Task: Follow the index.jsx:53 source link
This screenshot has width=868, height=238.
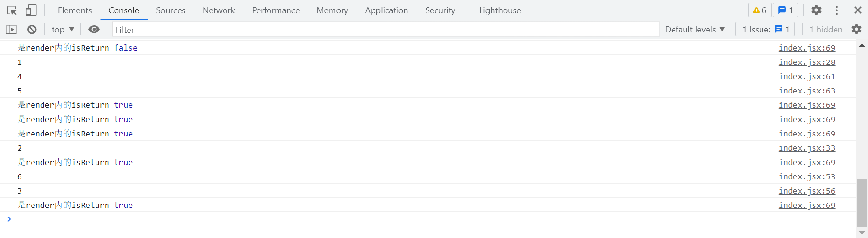Action: pyautogui.click(x=807, y=176)
